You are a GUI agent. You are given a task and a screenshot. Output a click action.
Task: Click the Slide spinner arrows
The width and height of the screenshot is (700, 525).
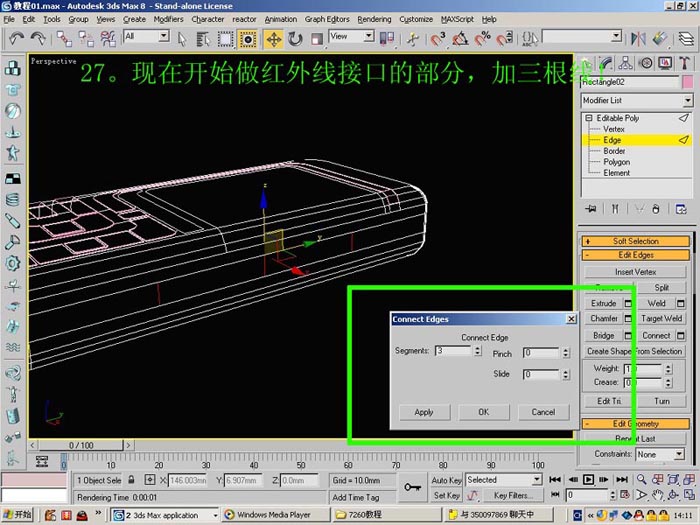coord(566,375)
